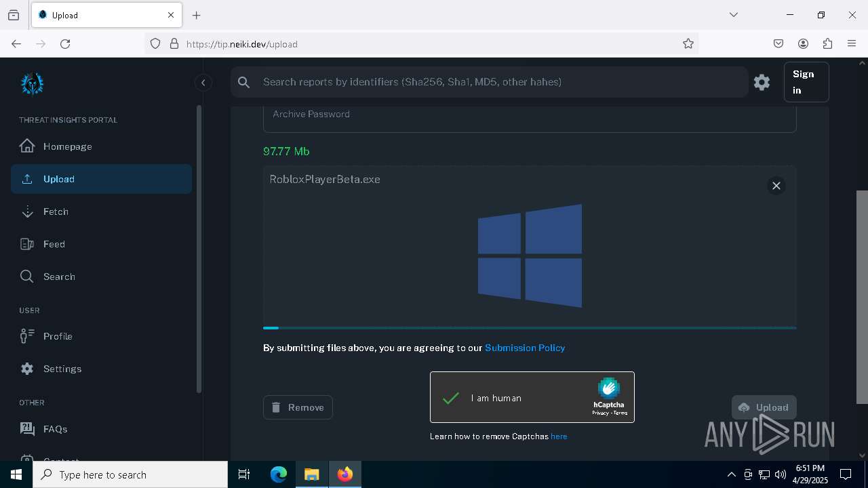
Task: Click the Upload submit button
Action: [x=764, y=407]
